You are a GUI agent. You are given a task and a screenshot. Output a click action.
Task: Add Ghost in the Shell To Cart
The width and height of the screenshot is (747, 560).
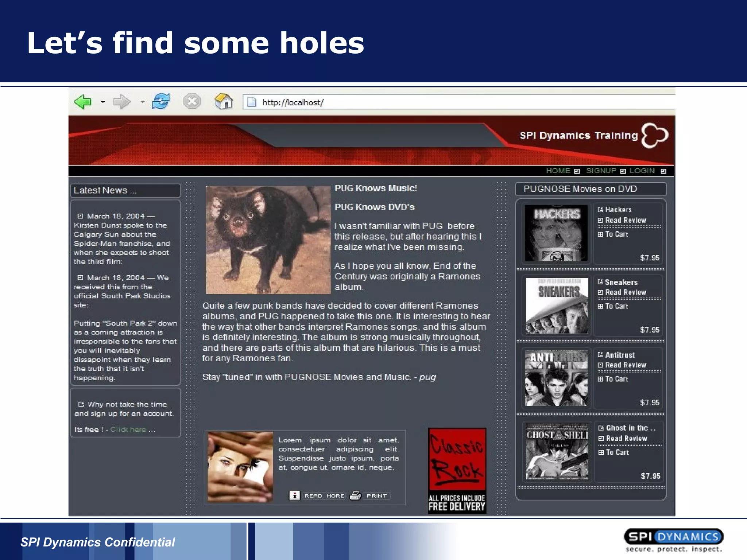617,452
